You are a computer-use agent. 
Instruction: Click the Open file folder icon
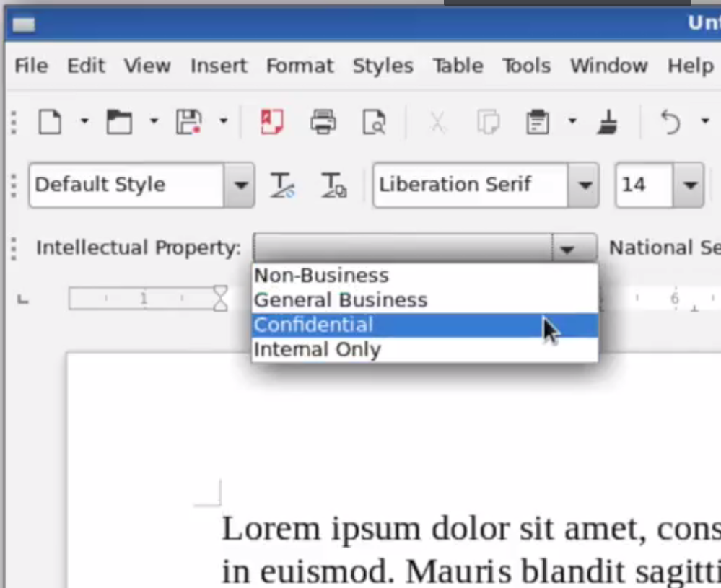click(119, 123)
